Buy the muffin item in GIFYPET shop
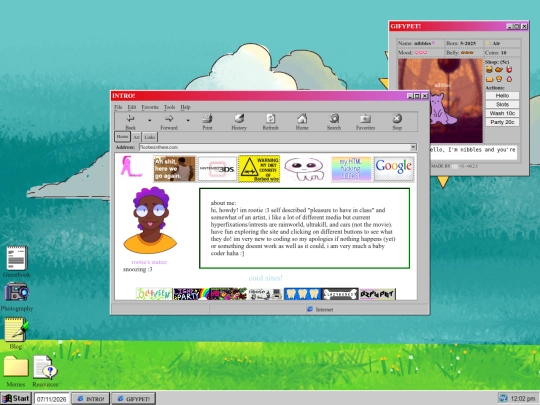540x405 pixels. point(499,79)
